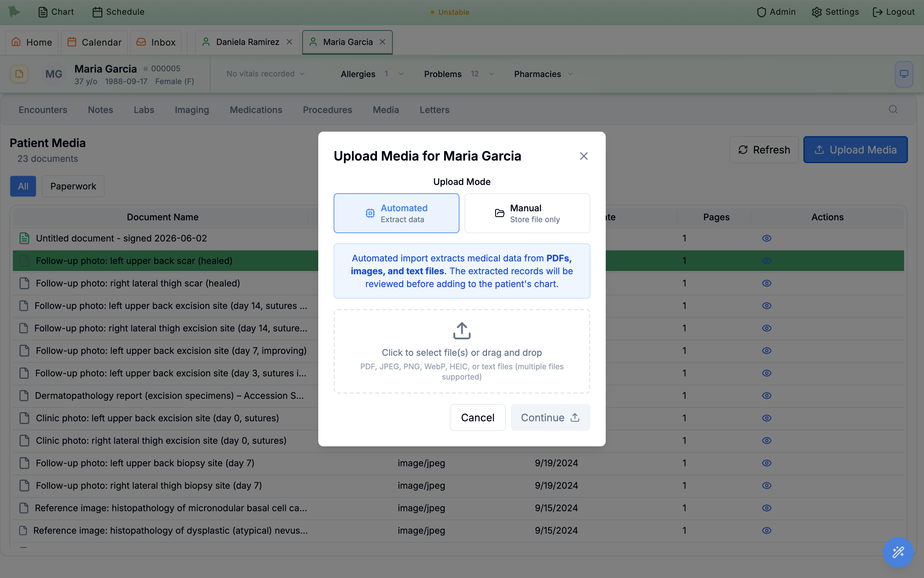Open the Chart menu item
Screen dimensions: 924x578
coord(56,12)
